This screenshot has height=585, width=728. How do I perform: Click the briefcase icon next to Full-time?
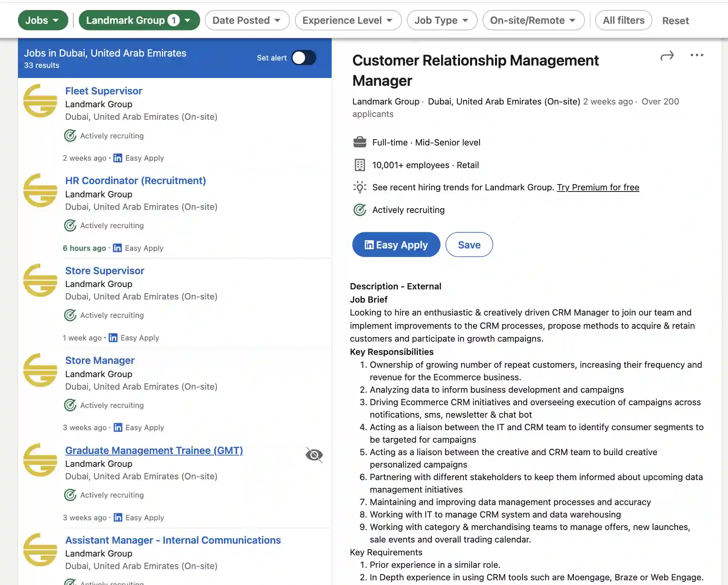(359, 142)
